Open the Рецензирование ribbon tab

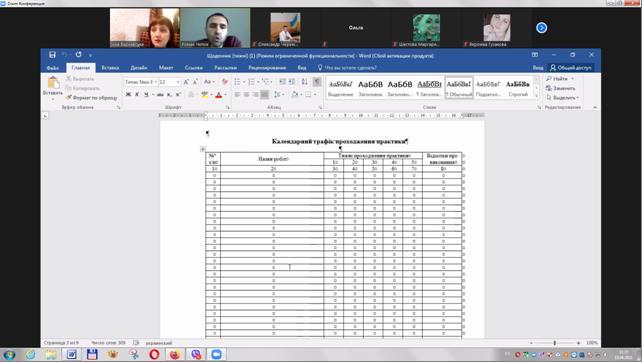click(x=267, y=68)
